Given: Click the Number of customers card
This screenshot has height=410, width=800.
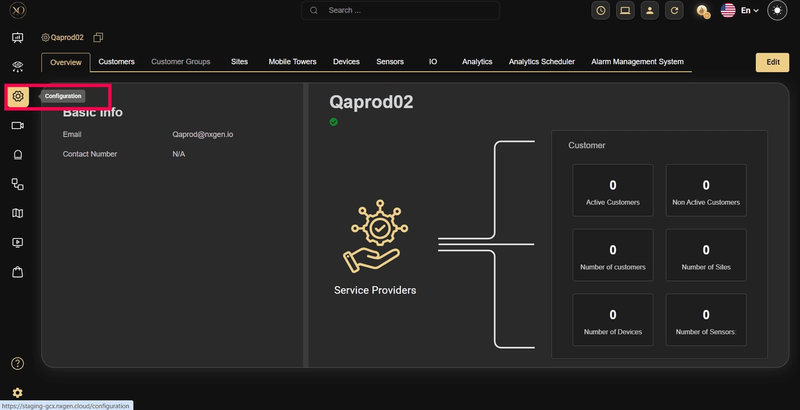Looking at the screenshot, I should (613, 255).
